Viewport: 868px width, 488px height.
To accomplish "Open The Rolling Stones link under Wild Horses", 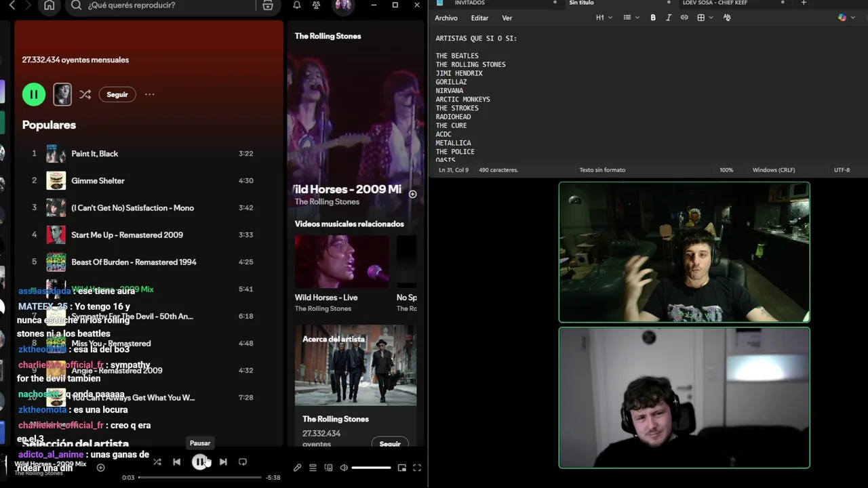I will click(x=327, y=202).
